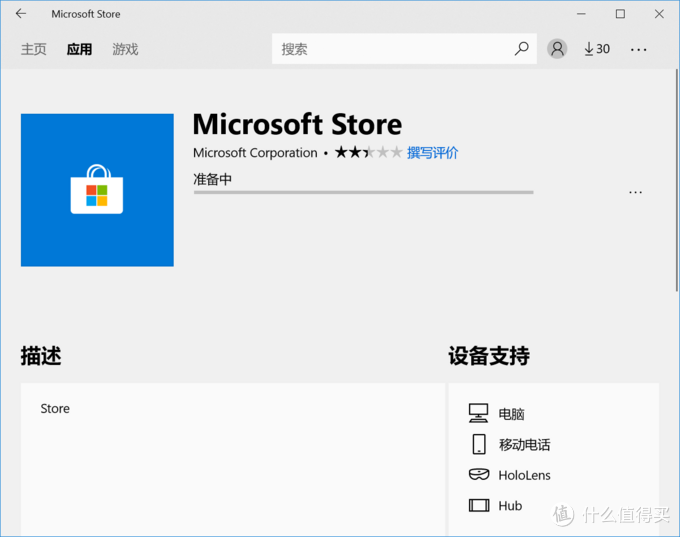This screenshot has height=537, width=680.
Task: Go to the 游戏 games tab
Action: pos(125,49)
